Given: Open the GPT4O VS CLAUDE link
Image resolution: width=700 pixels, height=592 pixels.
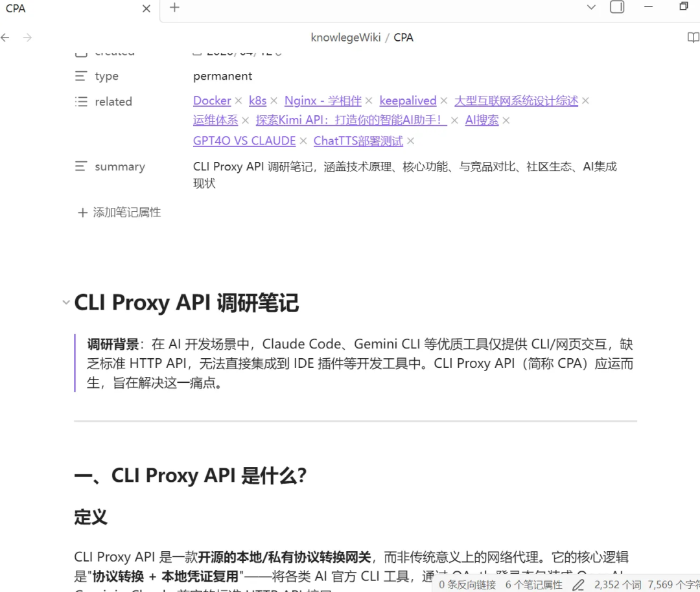Looking at the screenshot, I should (x=244, y=141).
